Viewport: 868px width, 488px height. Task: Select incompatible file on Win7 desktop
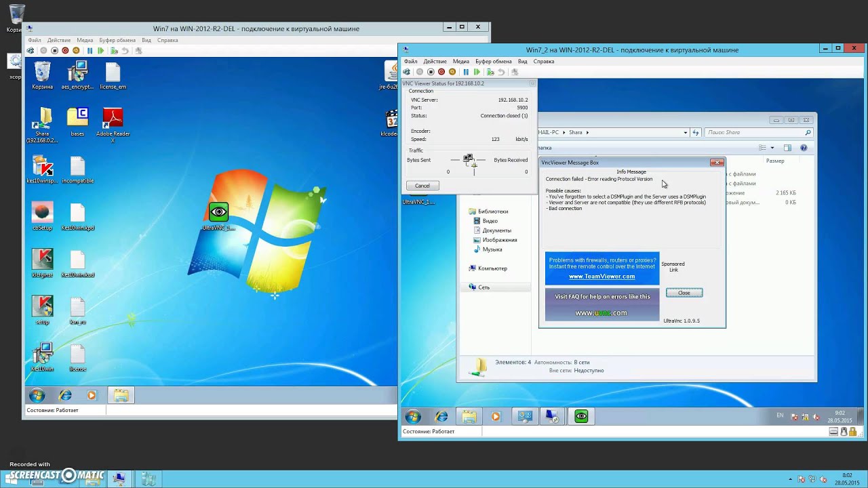(x=77, y=170)
